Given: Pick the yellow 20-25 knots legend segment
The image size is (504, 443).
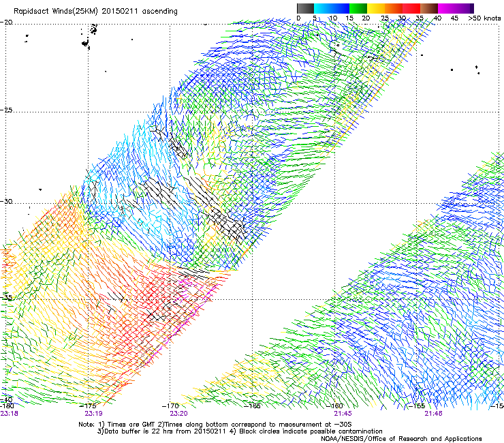Looking at the screenshot, I should tap(376, 8).
